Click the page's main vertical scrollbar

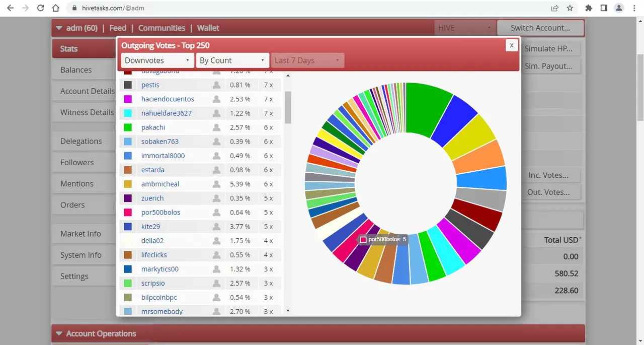tap(640, 87)
